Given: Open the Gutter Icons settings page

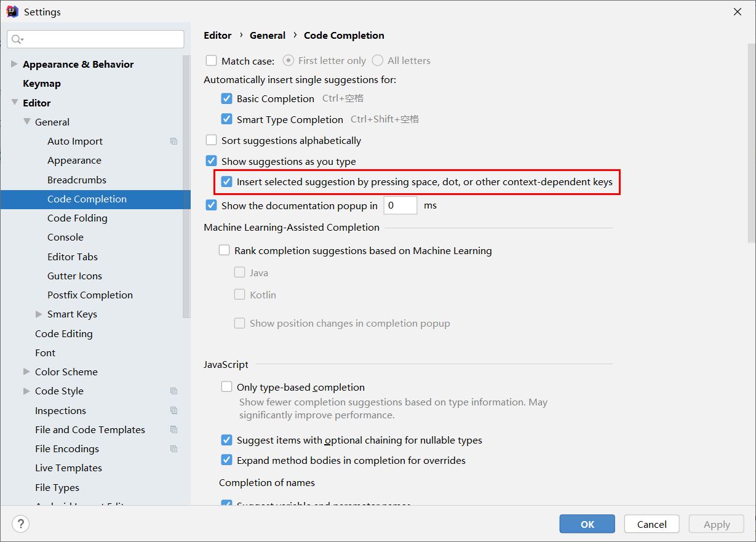Looking at the screenshot, I should tap(74, 276).
